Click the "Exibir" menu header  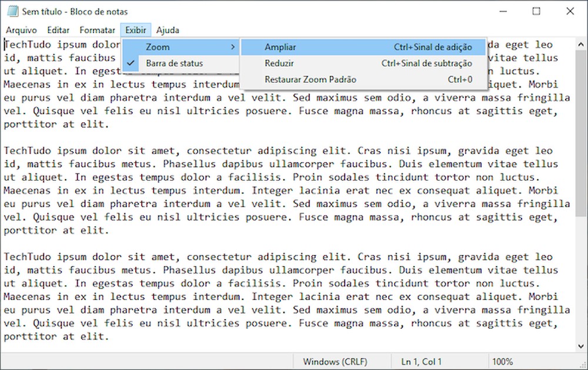pos(135,30)
